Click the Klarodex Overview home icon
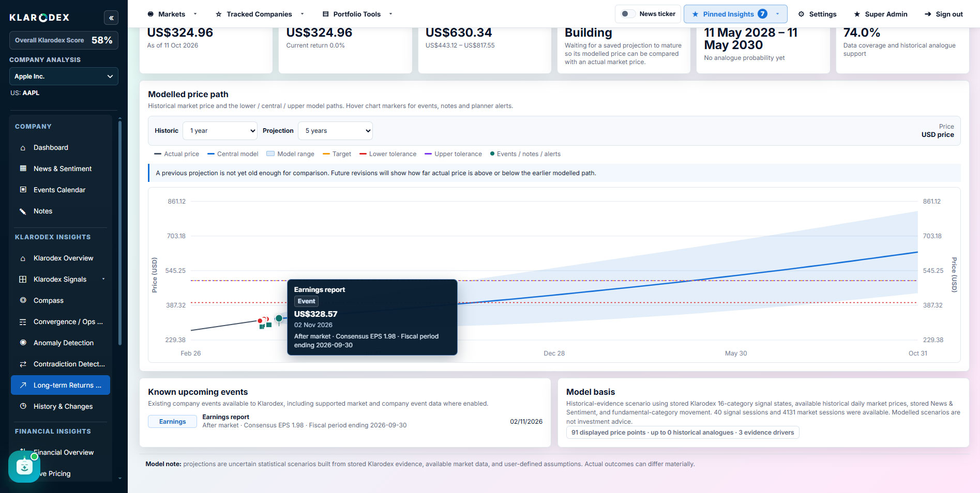Viewport: 980px width, 493px height. pyautogui.click(x=23, y=258)
